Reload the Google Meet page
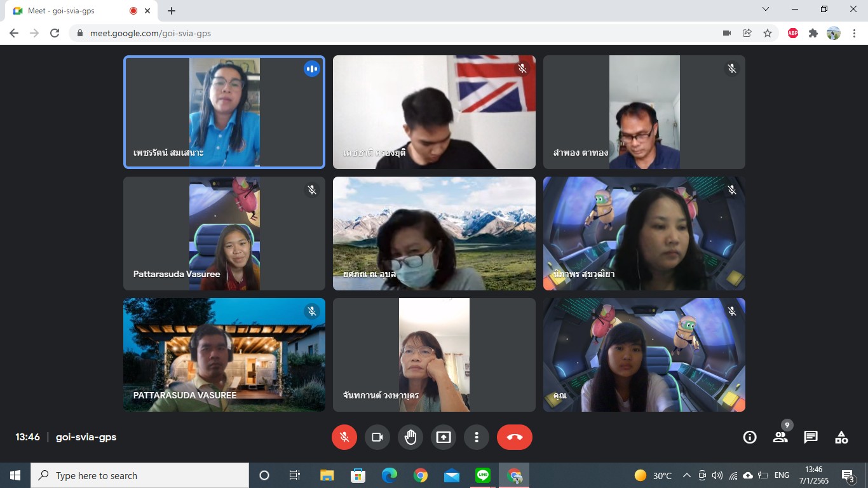Viewport: 868px width, 488px height. 55,33
